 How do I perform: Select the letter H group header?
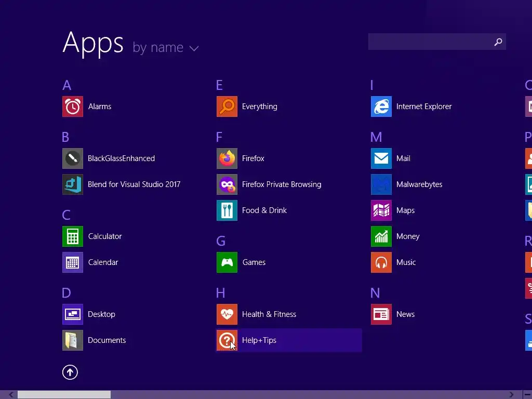(x=220, y=293)
